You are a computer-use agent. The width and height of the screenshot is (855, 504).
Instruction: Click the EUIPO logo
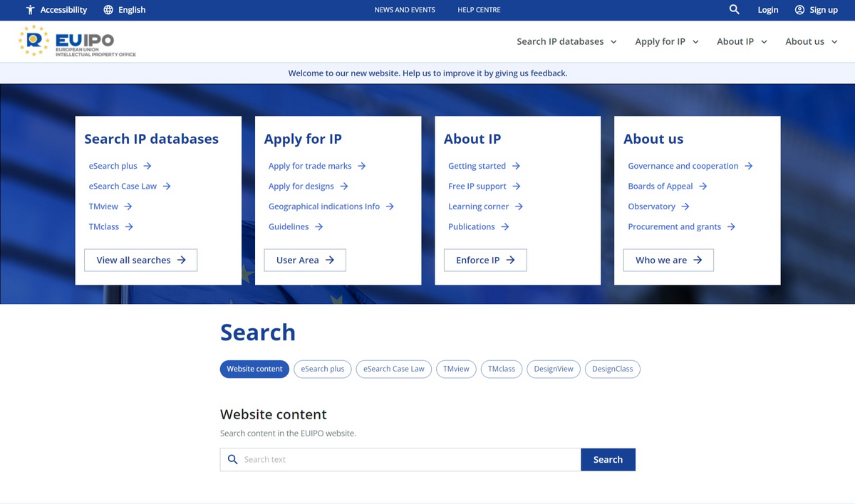77,42
